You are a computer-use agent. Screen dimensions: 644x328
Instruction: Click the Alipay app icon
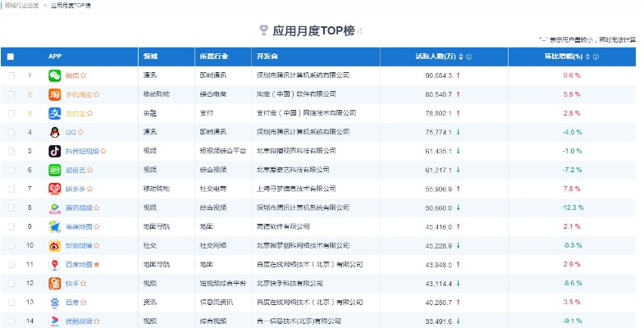pyautogui.click(x=55, y=113)
